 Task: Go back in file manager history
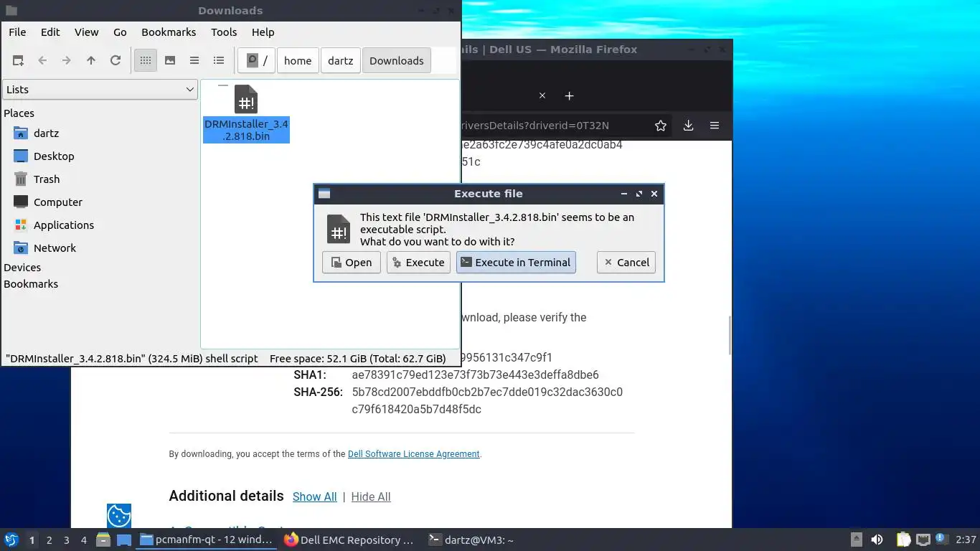coord(42,61)
